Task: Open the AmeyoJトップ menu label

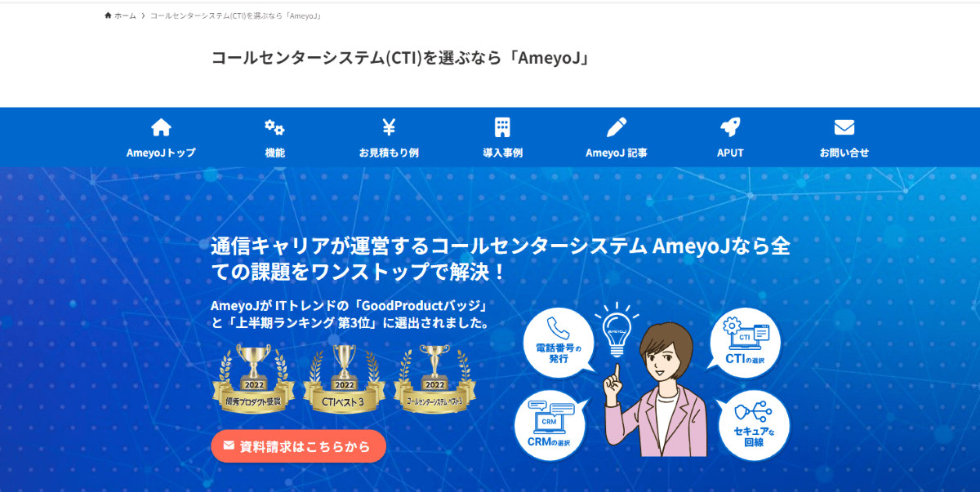Action: click(161, 153)
